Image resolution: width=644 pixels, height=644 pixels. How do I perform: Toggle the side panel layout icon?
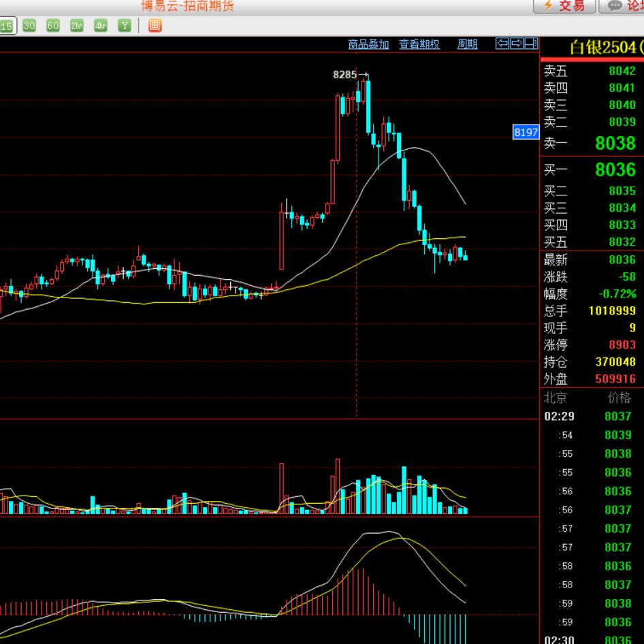click(x=531, y=44)
